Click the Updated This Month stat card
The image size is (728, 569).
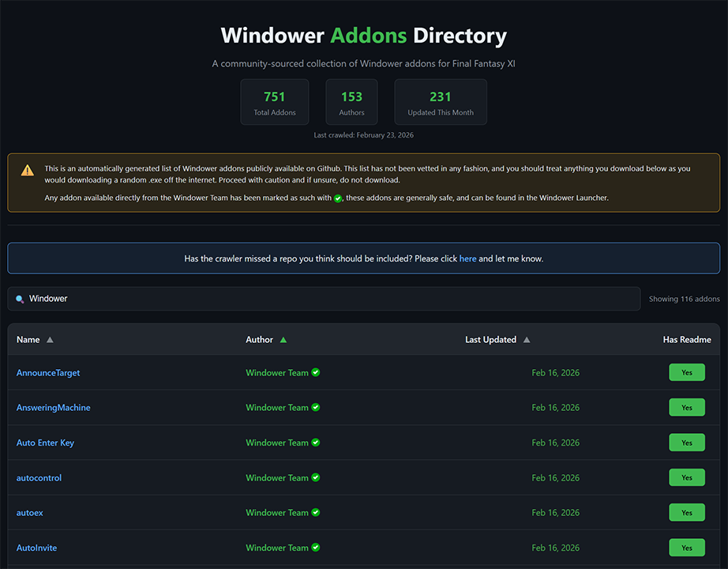[x=440, y=102]
